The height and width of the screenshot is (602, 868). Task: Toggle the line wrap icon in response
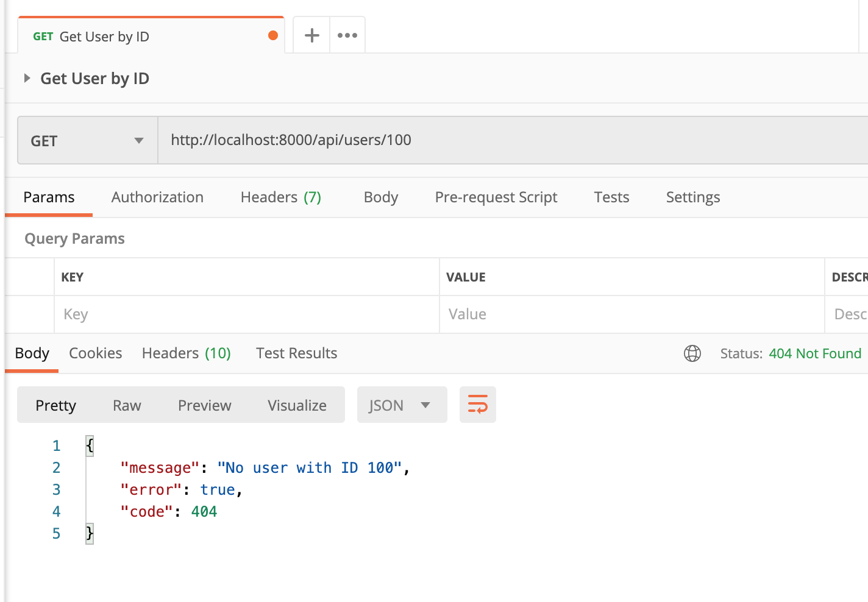(x=478, y=405)
